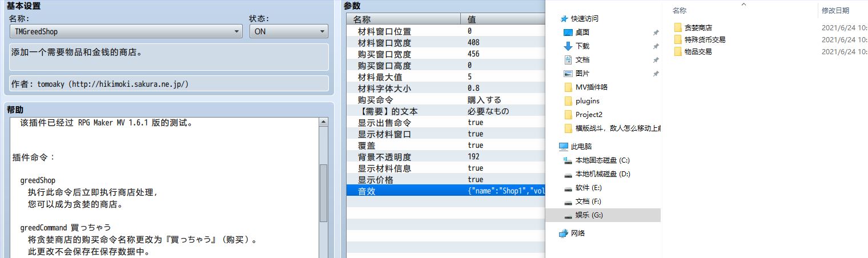868x258 pixels.
Task: Select the 材料最大值 parameter row
Action: 446,77
